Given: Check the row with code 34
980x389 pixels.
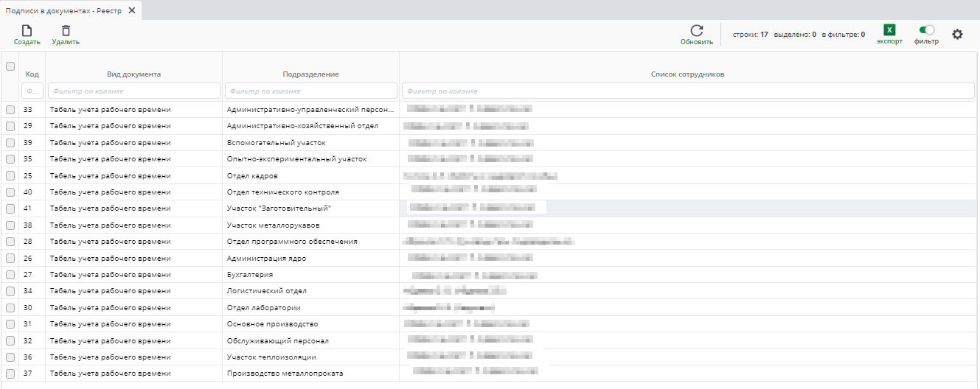Looking at the screenshot, I should click(10, 291).
